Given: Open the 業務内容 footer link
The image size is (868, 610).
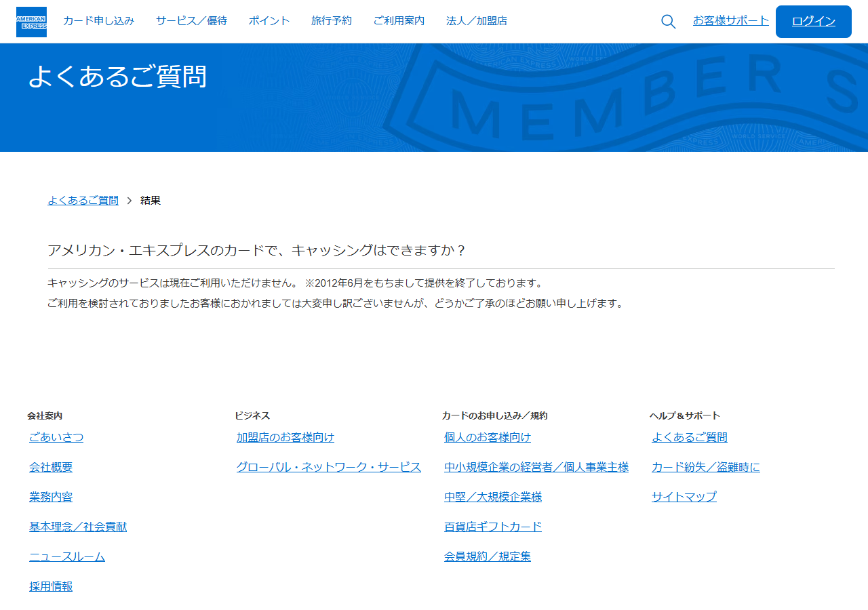Looking at the screenshot, I should point(51,497).
